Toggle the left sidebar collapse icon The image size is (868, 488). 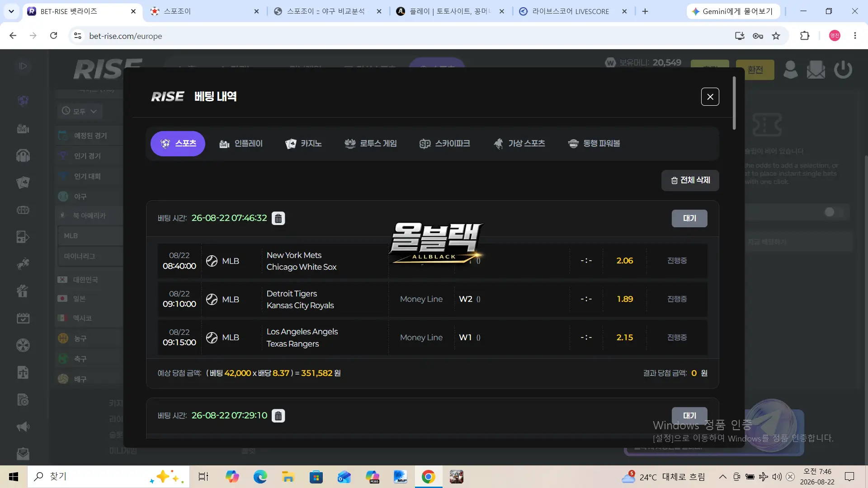point(23,66)
